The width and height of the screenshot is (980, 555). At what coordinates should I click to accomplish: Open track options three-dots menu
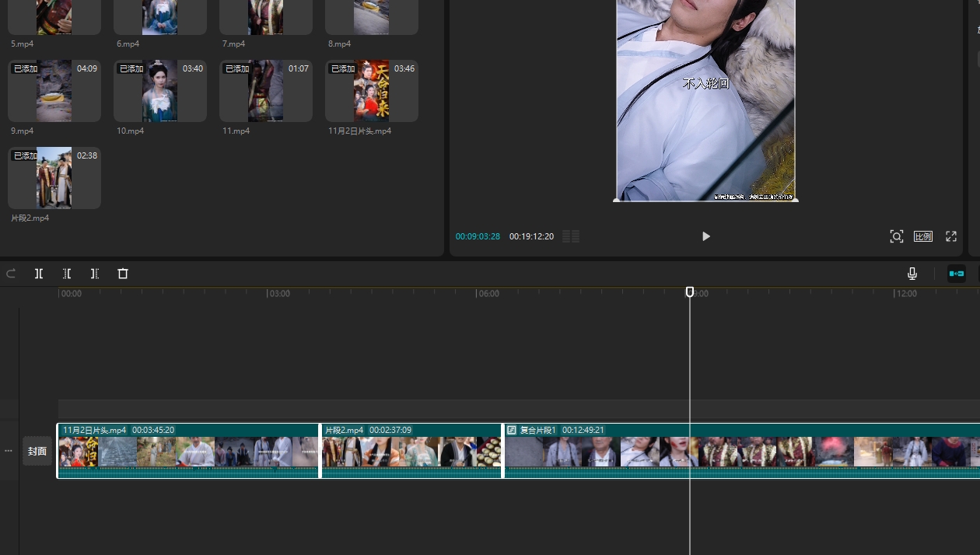(9, 451)
